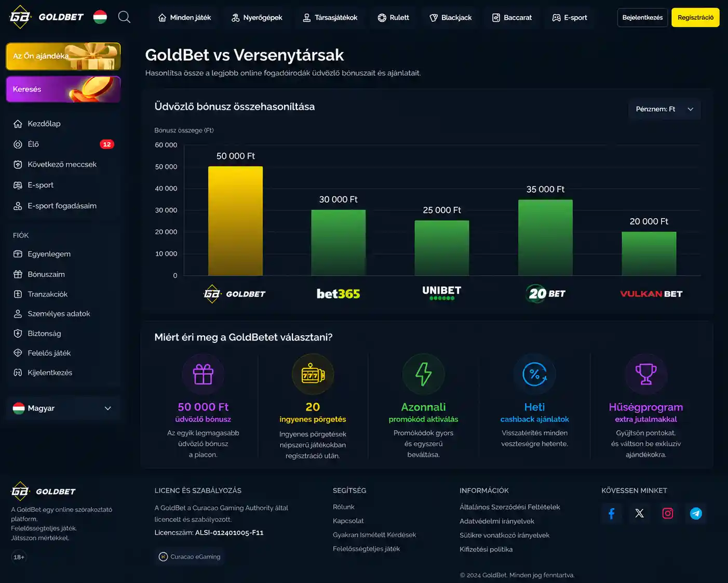The image size is (728, 583).
Task: Click the red 12 live badge
Action: (107, 144)
